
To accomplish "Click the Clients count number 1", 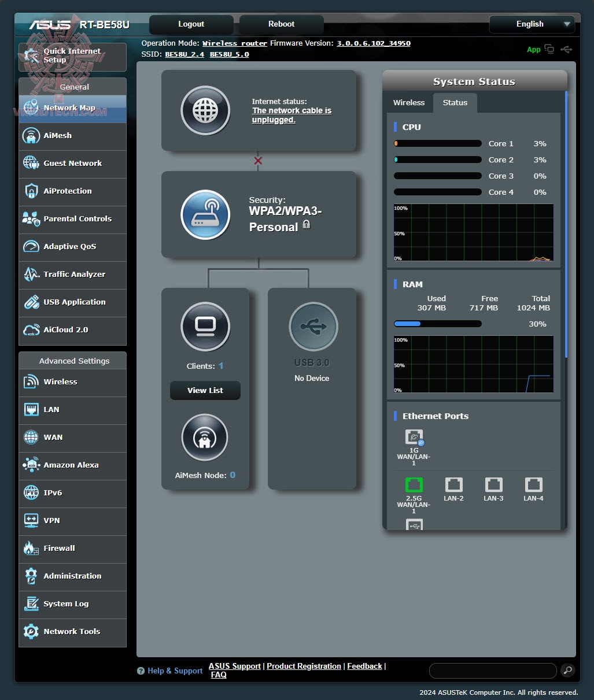I will tap(221, 366).
